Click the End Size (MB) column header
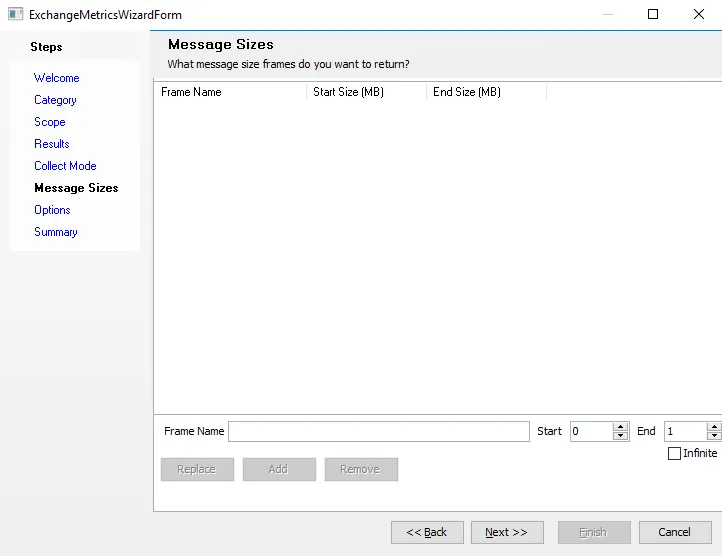The height and width of the screenshot is (556, 722). tap(487, 92)
